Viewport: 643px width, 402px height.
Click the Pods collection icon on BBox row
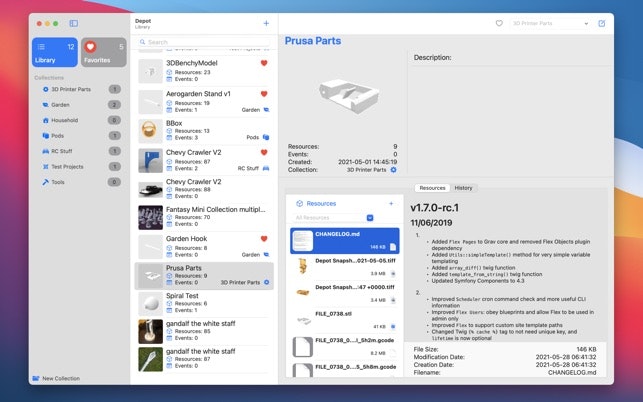coord(266,137)
